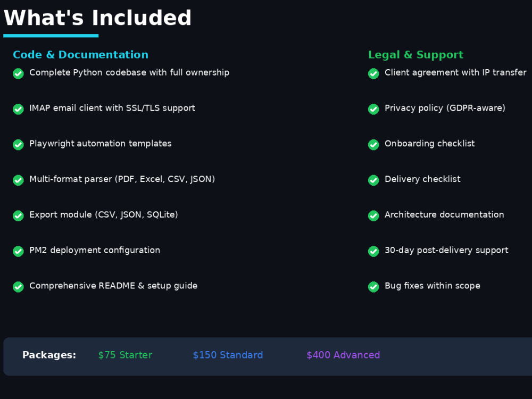
Task: Click text 'PM2 deployment configuration'
Action: (95, 251)
